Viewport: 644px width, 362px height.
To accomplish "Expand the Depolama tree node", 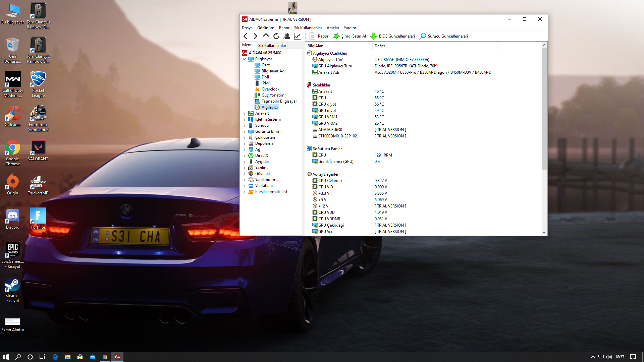I will click(x=245, y=143).
